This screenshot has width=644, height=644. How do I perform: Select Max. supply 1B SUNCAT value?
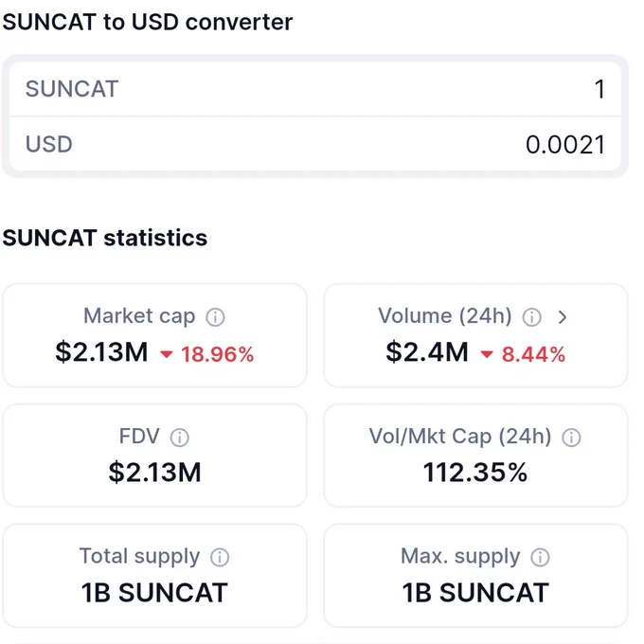(x=475, y=593)
